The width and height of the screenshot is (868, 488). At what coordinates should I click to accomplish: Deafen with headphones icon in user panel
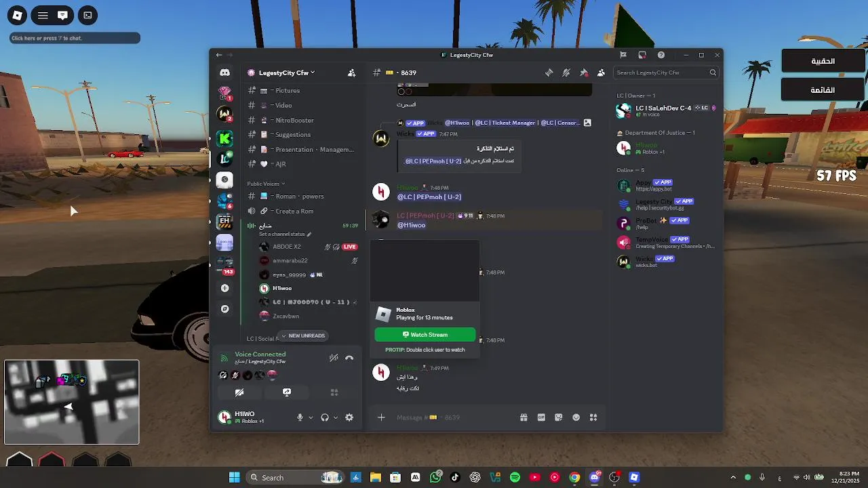point(325,418)
